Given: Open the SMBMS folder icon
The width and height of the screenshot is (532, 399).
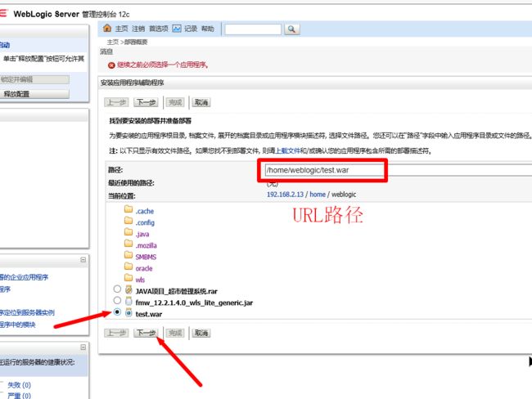Looking at the screenshot, I should [x=128, y=254].
